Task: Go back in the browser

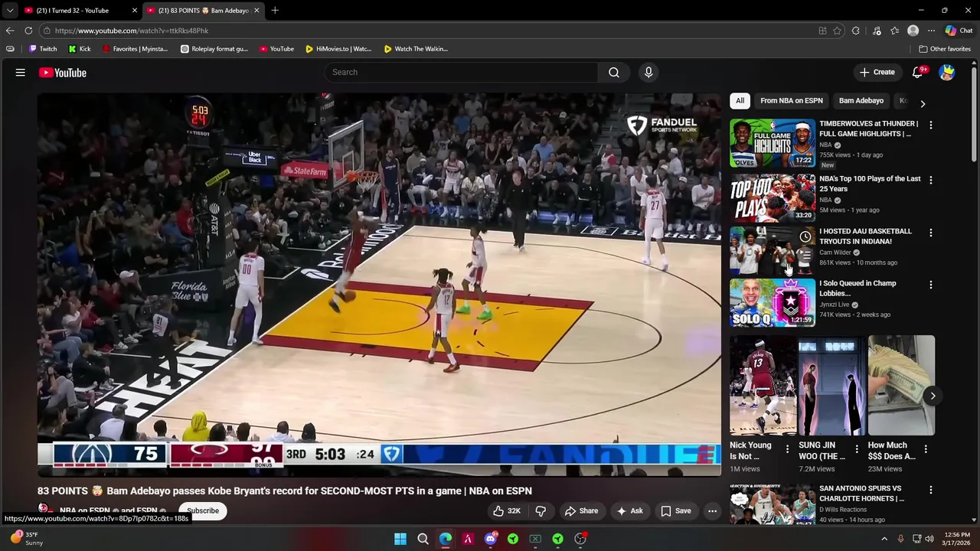Action: [x=9, y=31]
